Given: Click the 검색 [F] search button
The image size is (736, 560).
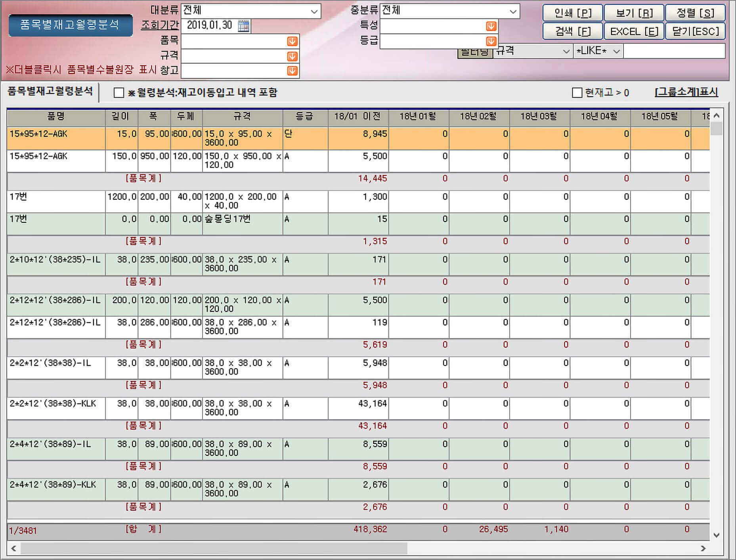Looking at the screenshot, I should coord(573,31).
